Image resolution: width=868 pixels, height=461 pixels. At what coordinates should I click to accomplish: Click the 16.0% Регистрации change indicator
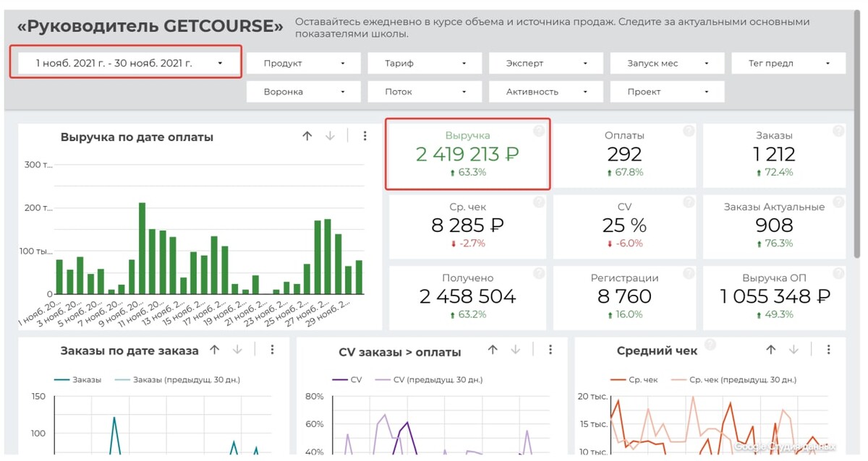(x=624, y=315)
